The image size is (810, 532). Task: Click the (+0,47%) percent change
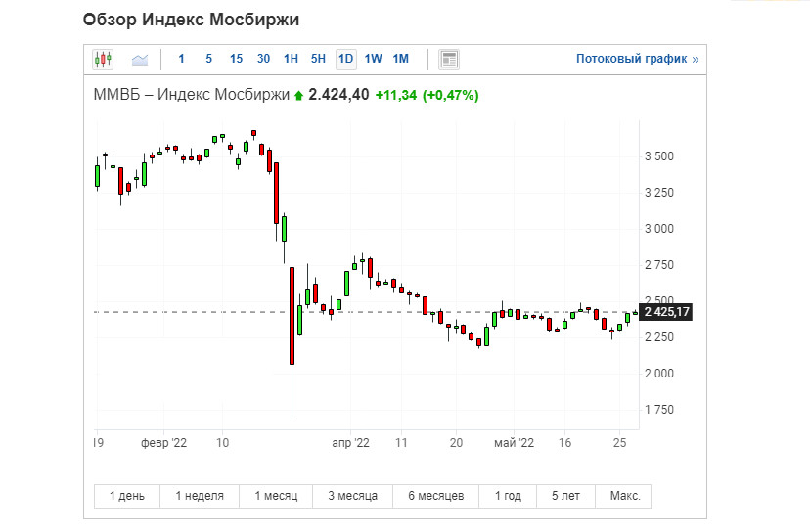[450, 95]
